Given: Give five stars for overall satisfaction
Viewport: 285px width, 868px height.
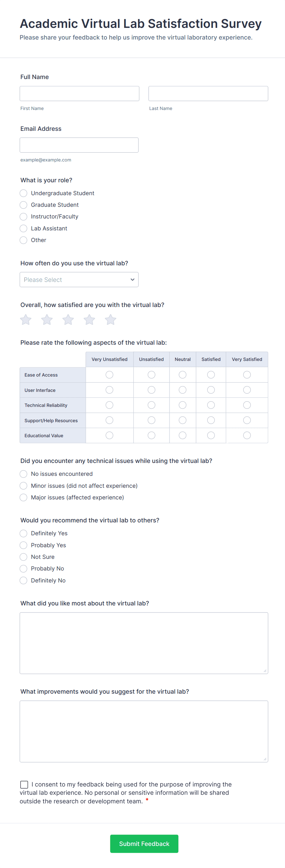Looking at the screenshot, I should [x=110, y=320].
